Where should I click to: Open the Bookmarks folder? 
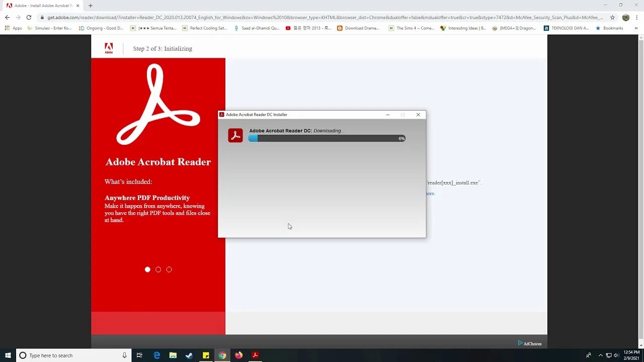point(609,28)
